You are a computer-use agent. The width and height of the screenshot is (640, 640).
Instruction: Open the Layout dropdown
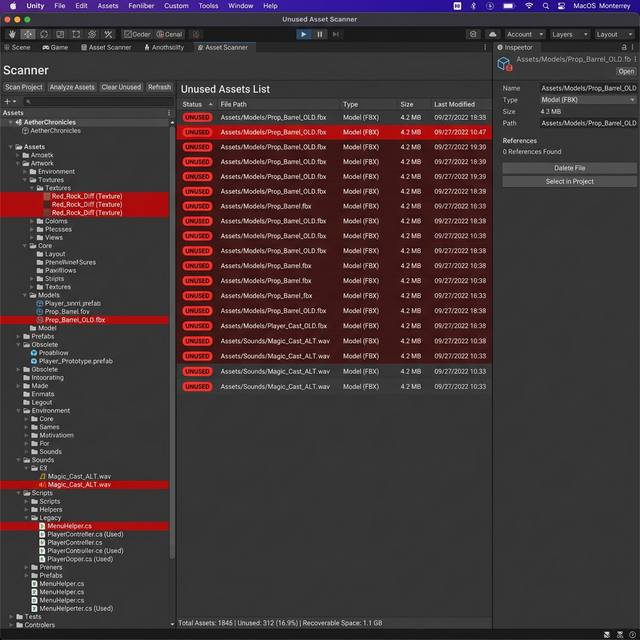[614, 34]
